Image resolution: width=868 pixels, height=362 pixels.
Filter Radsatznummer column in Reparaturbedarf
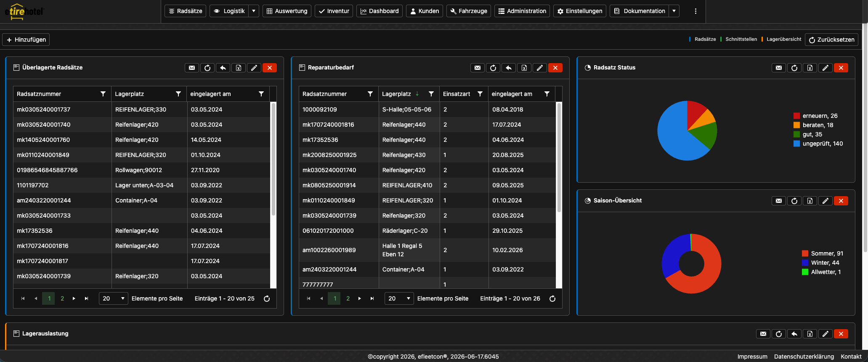[370, 94]
